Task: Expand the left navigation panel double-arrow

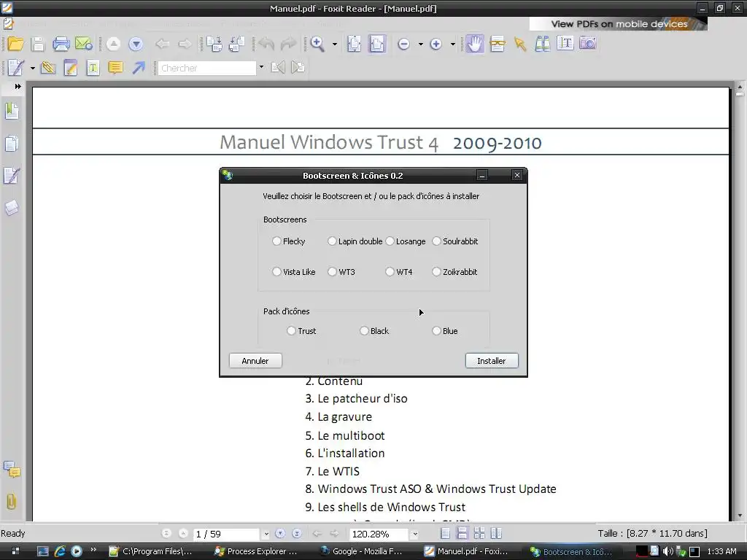Action: [18, 86]
